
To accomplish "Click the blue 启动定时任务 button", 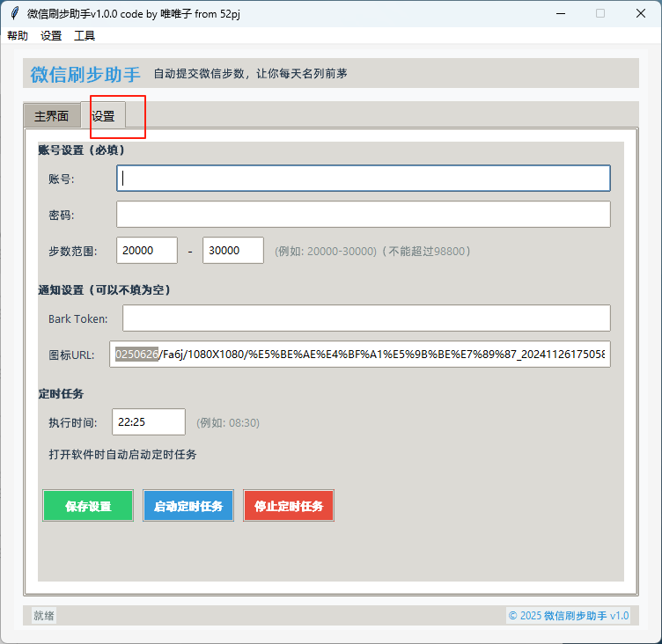I will [188, 506].
